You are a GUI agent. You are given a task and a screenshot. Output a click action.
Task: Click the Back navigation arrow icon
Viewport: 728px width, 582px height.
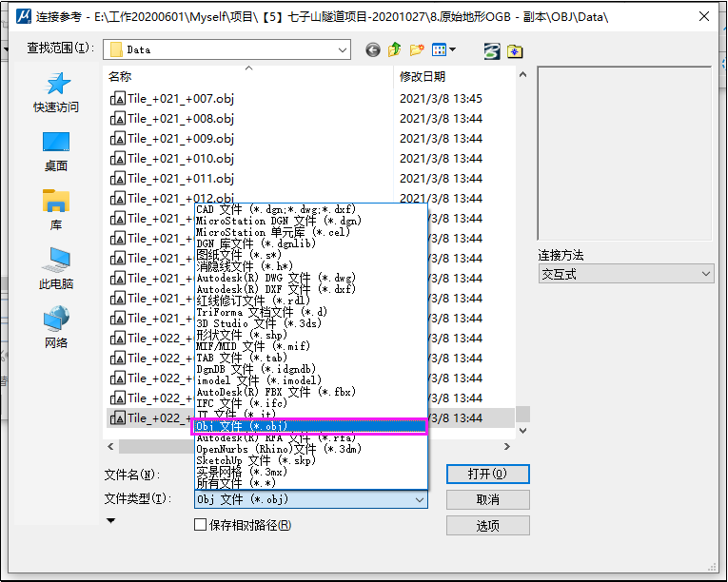372,49
